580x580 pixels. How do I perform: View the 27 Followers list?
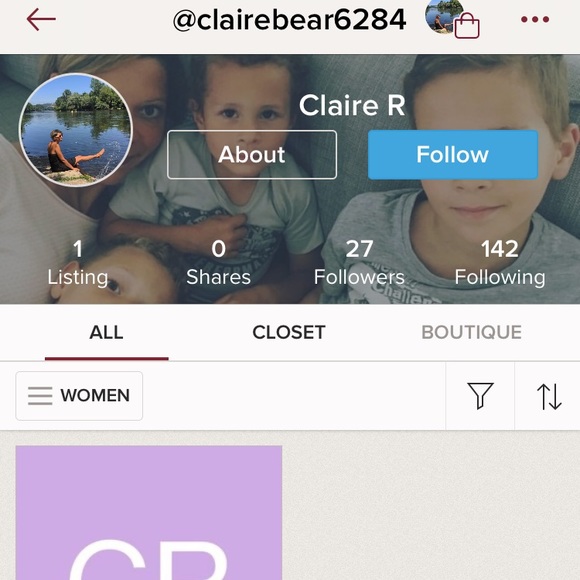359,263
